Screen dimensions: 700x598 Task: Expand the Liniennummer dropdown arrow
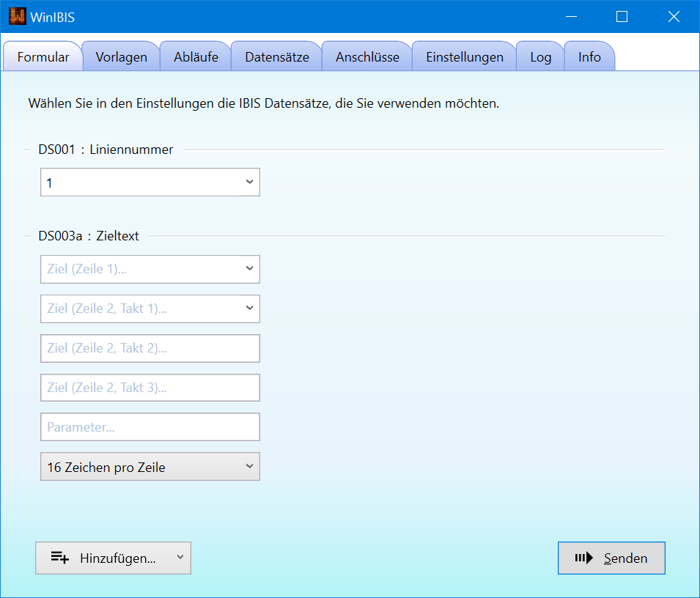249,182
